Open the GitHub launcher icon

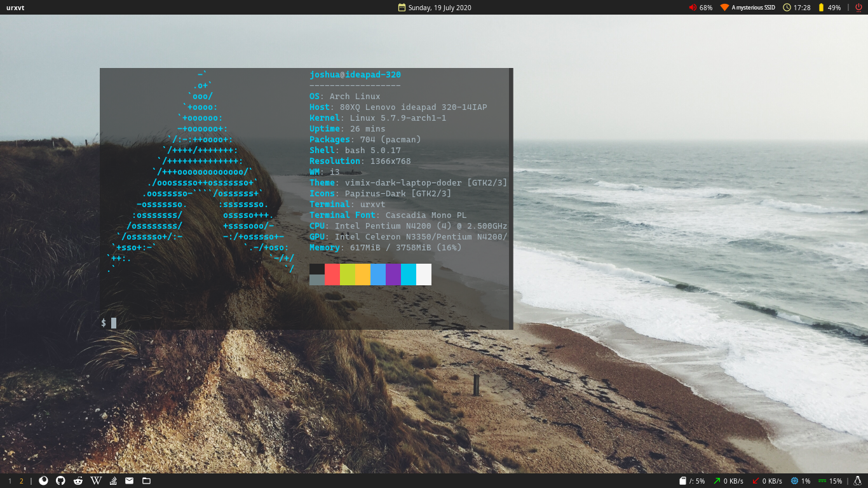(x=60, y=481)
